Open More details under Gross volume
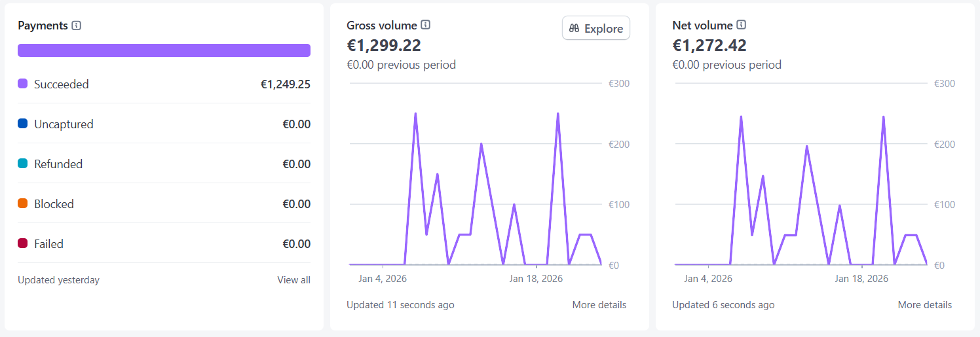The image size is (980, 337). tap(599, 305)
